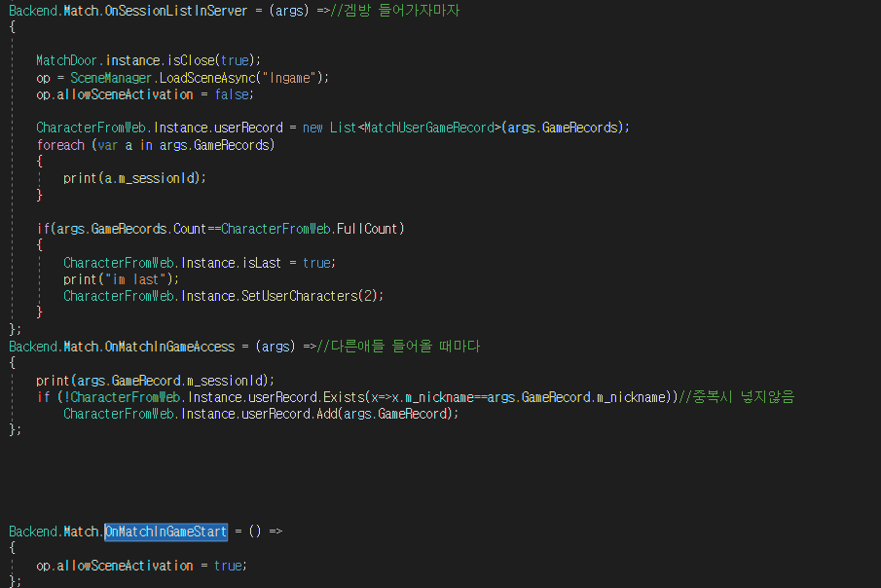Click the var keyword in foreach
Viewport: 881px width, 588px height.
coord(108,145)
